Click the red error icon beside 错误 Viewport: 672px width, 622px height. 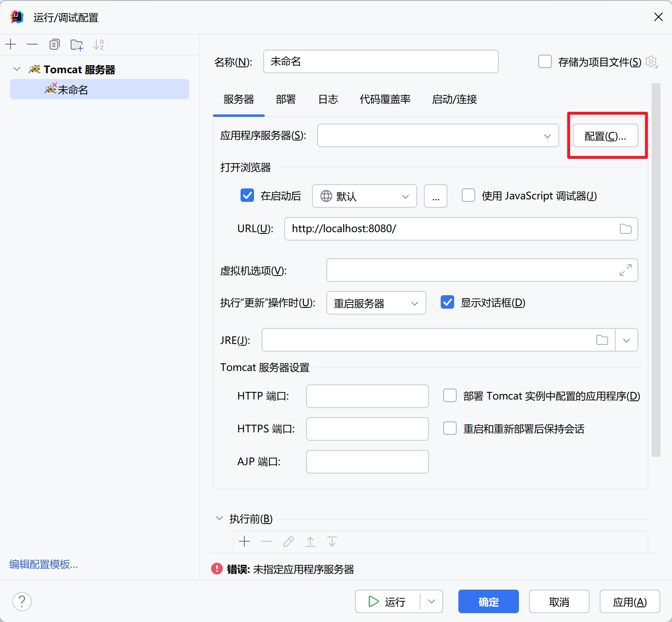217,569
